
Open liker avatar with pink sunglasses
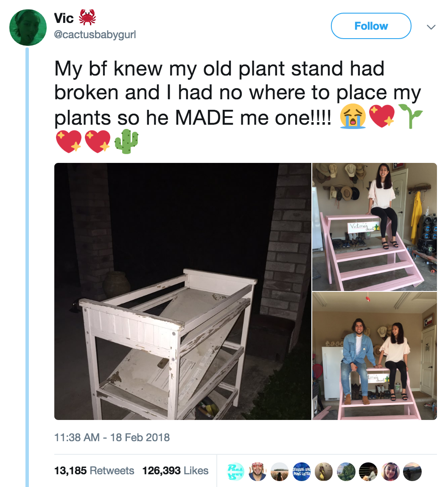tap(258, 472)
